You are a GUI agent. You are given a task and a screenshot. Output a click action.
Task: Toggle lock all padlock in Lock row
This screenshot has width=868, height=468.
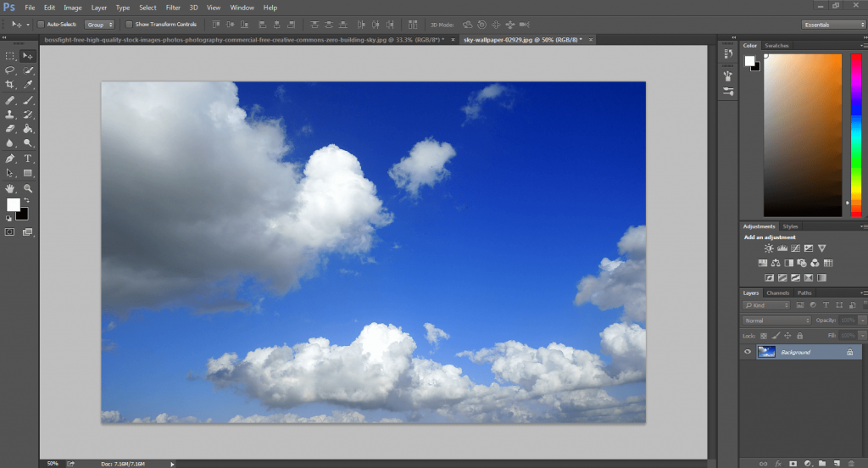pos(800,336)
